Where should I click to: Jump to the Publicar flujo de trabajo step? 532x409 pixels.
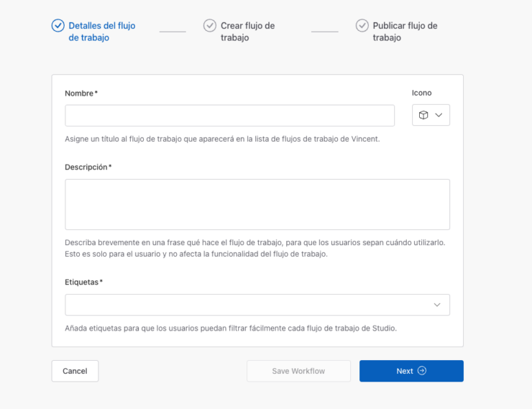[404, 32]
